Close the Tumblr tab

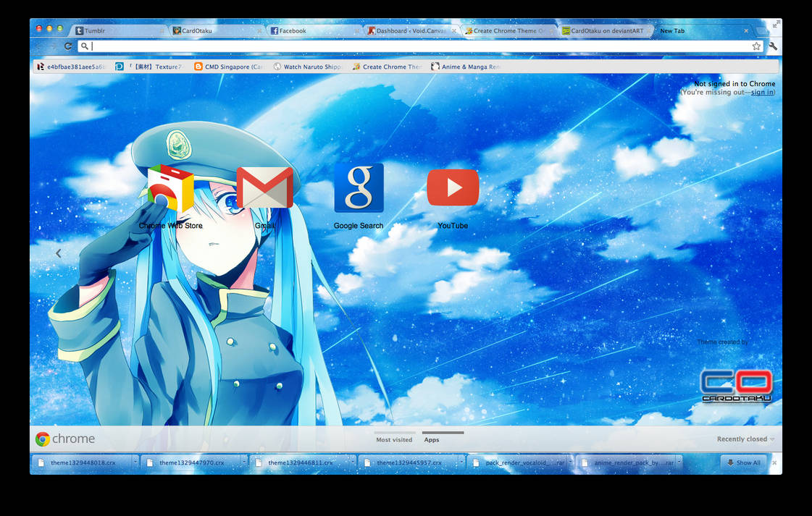[162, 31]
